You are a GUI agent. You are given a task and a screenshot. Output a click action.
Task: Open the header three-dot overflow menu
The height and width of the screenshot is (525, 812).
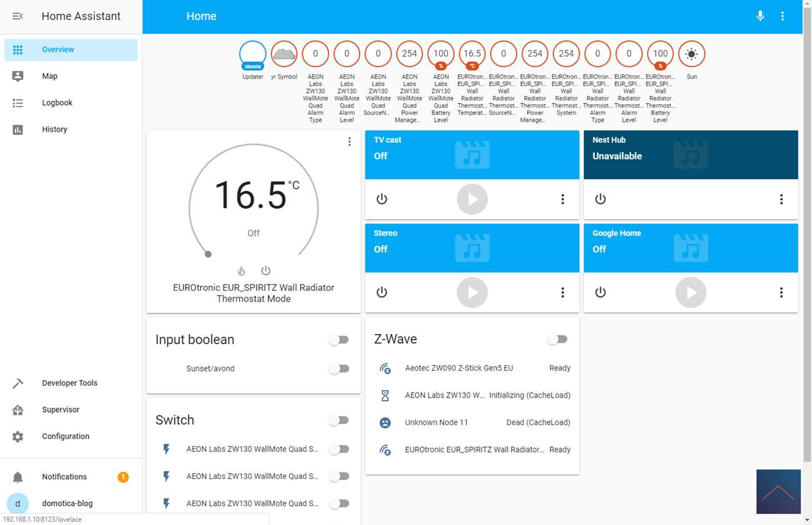(x=782, y=16)
